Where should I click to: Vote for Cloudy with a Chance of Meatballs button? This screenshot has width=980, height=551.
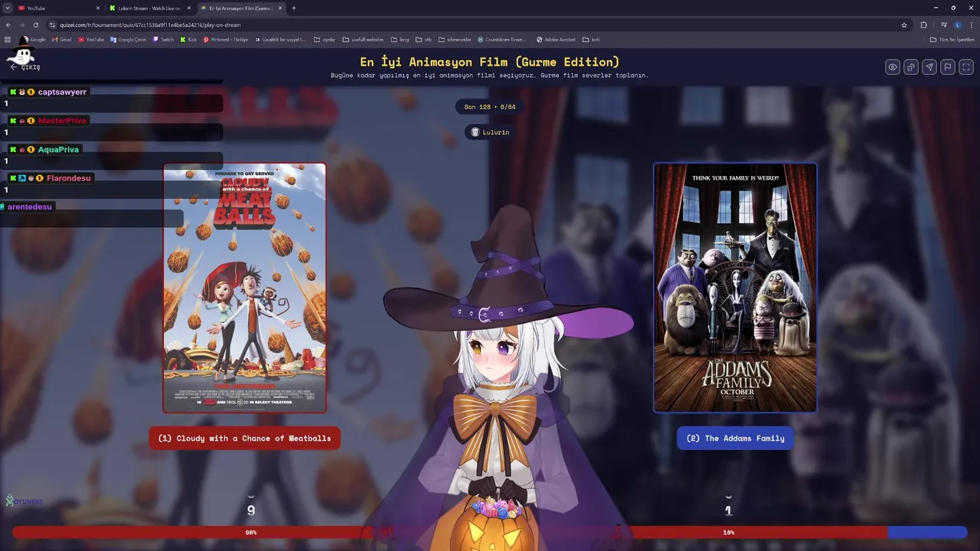(x=244, y=439)
